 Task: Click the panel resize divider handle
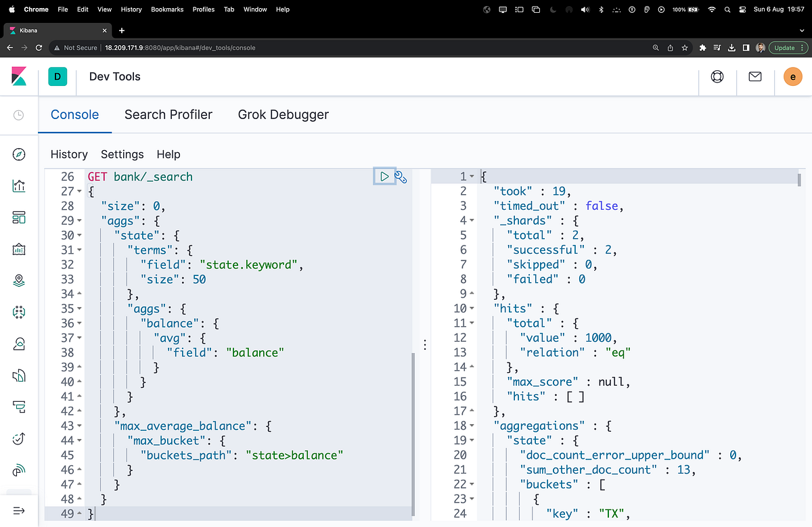tap(425, 344)
